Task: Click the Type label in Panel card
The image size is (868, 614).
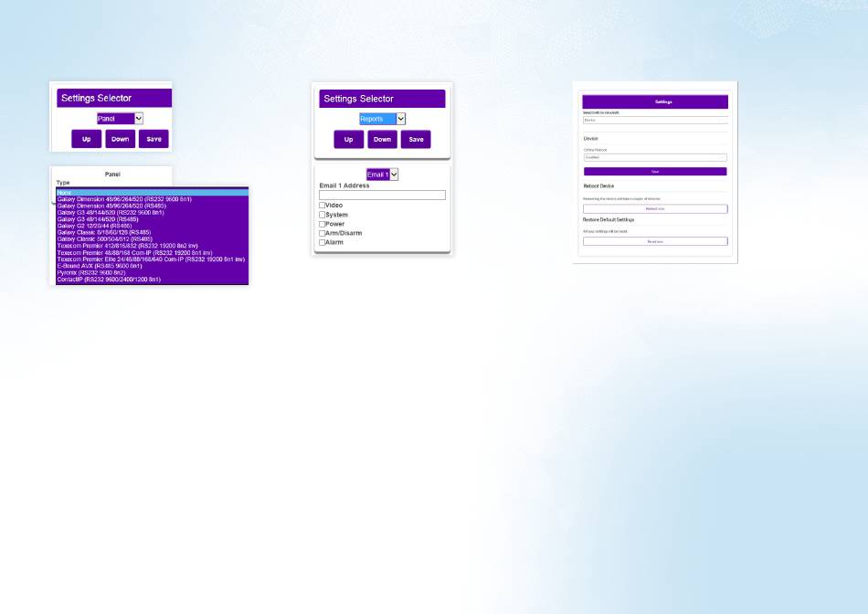Action: click(x=63, y=182)
